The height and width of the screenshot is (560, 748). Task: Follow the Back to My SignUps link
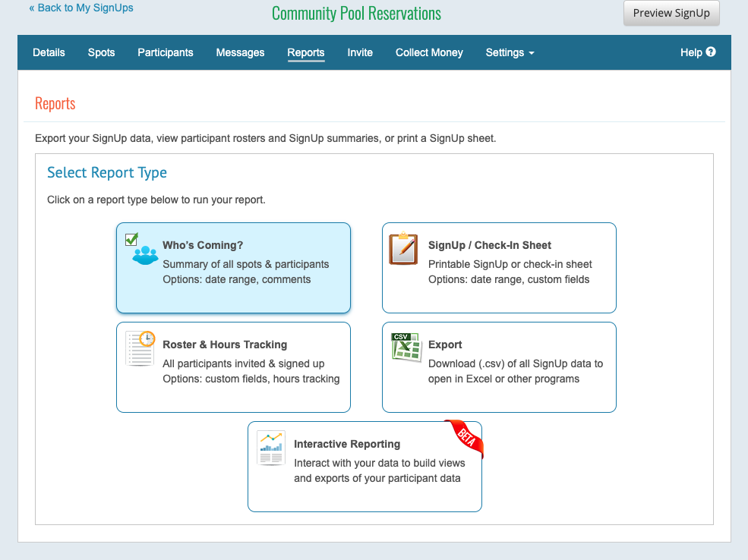pos(80,8)
